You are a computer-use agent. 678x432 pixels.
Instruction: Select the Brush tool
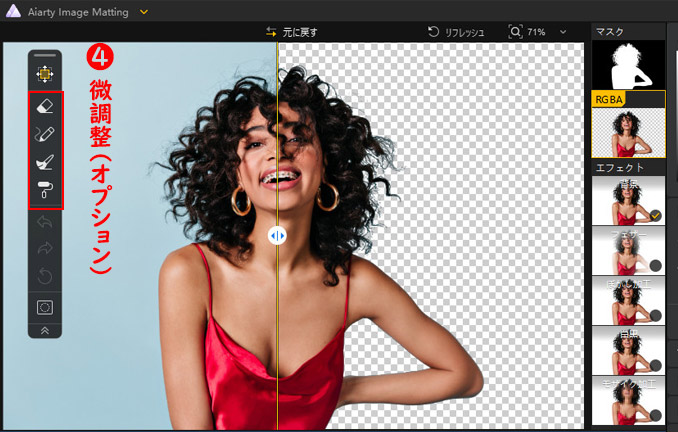tap(45, 133)
